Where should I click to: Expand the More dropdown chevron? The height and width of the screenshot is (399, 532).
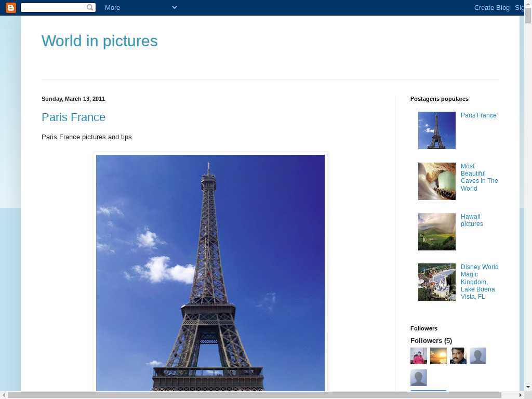click(x=175, y=7)
